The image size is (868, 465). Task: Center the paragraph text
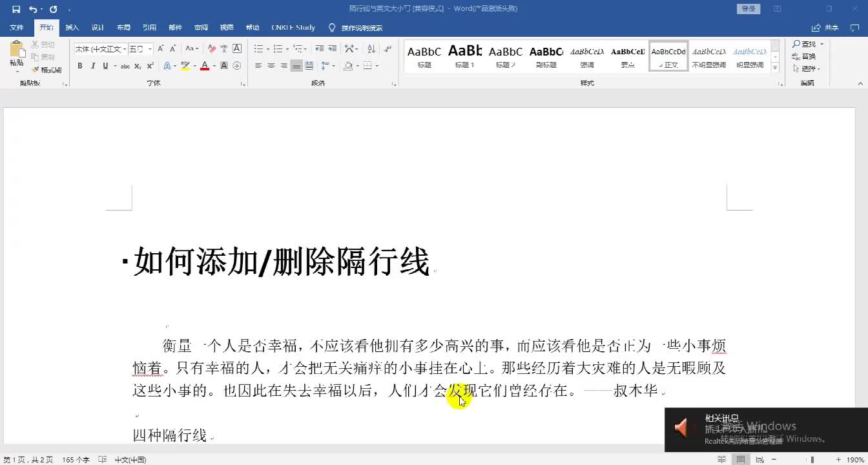(x=271, y=66)
